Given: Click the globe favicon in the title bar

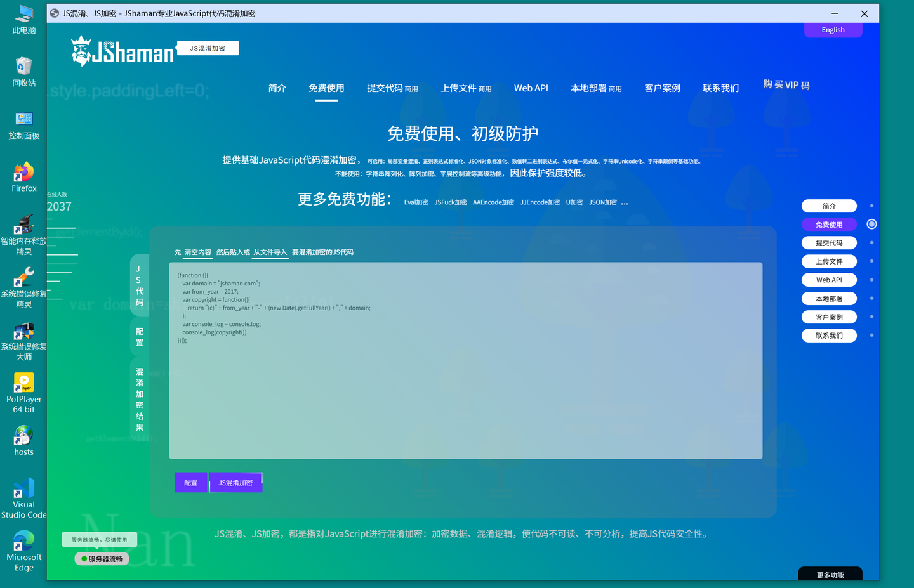Looking at the screenshot, I should [x=54, y=13].
